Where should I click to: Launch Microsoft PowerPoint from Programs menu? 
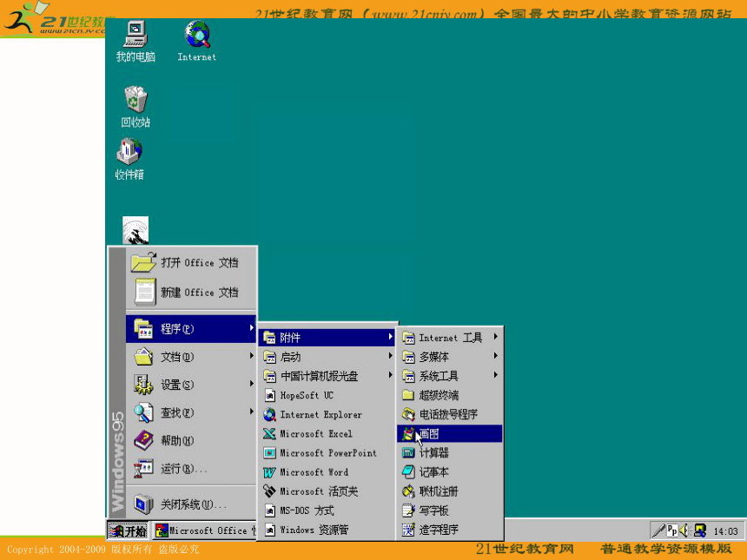(x=327, y=453)
